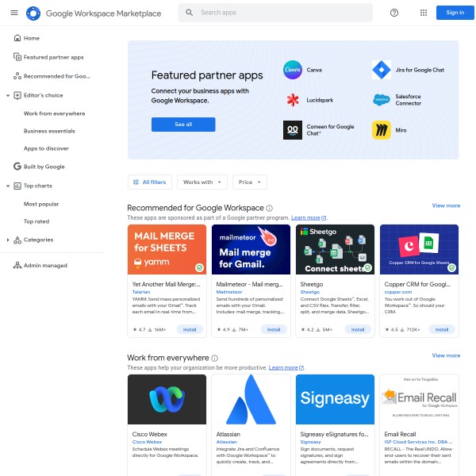Screen dimensions: 476x476
Task: Open the Cisco Webex app thumbnail
Action: click(167, 400)
